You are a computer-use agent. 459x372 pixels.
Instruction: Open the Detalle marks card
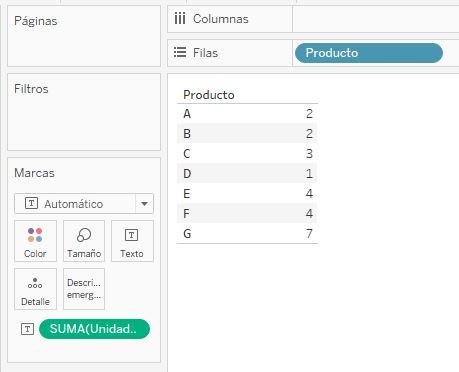tap(35, 289)
